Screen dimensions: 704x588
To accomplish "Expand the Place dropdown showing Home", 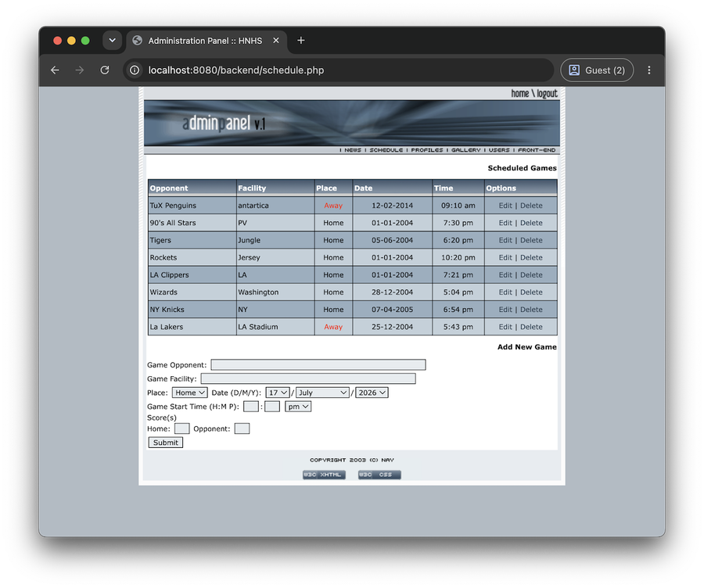I will click(x=189, y=393).
